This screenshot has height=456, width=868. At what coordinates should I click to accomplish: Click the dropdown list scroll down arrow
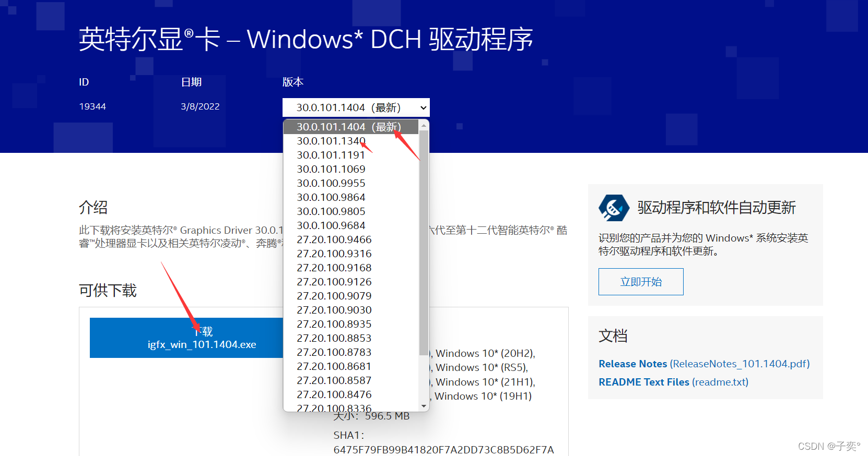click(x=424, y=406)
